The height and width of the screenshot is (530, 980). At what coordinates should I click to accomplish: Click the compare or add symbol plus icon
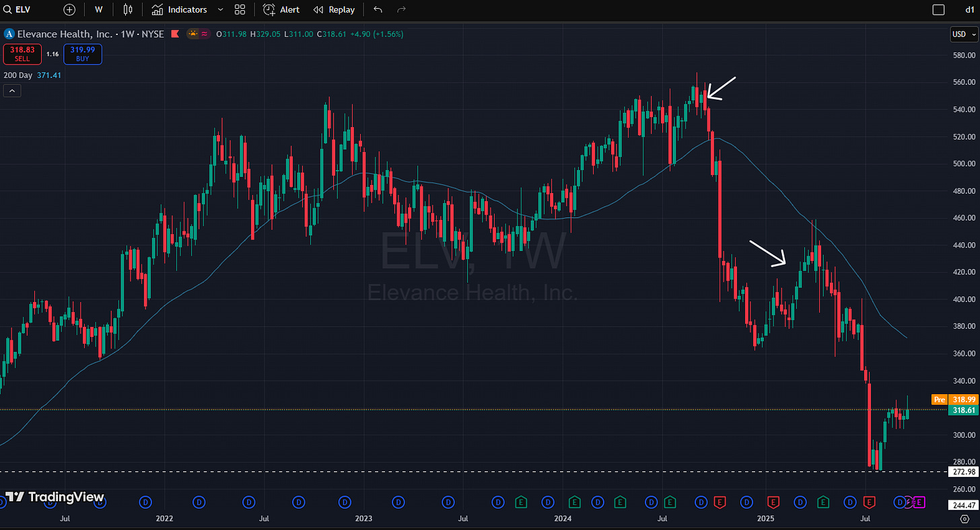[x=69, y=10]
